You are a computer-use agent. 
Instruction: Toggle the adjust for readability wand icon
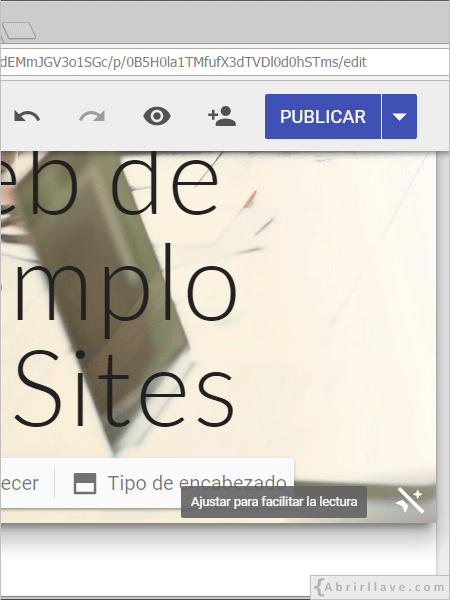[410, 500]
